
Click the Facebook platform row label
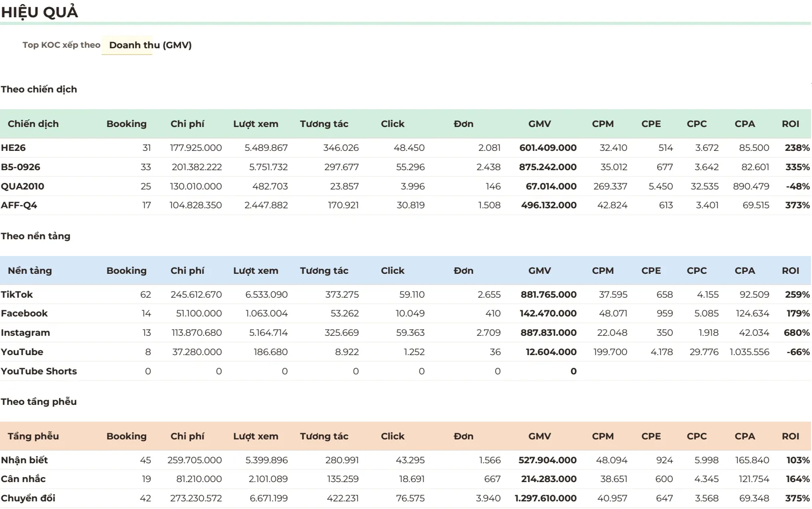pos(24,313)
